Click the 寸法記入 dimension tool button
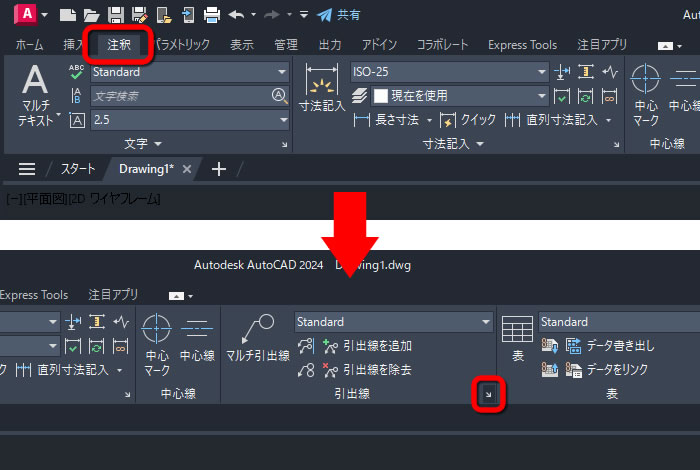 [322, 87]
